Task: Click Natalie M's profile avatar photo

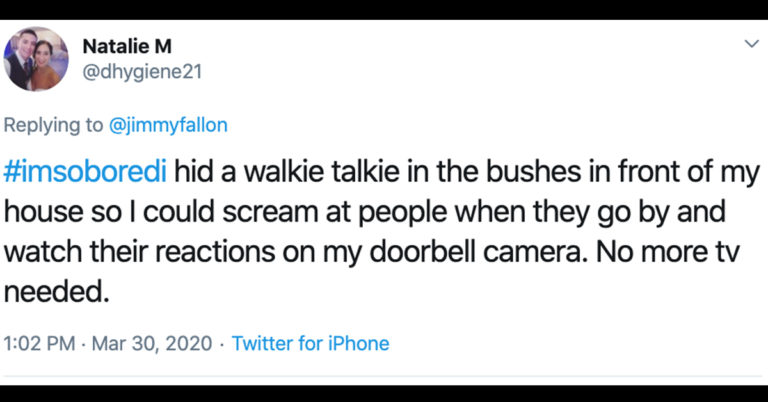Action: click(37, 59)
